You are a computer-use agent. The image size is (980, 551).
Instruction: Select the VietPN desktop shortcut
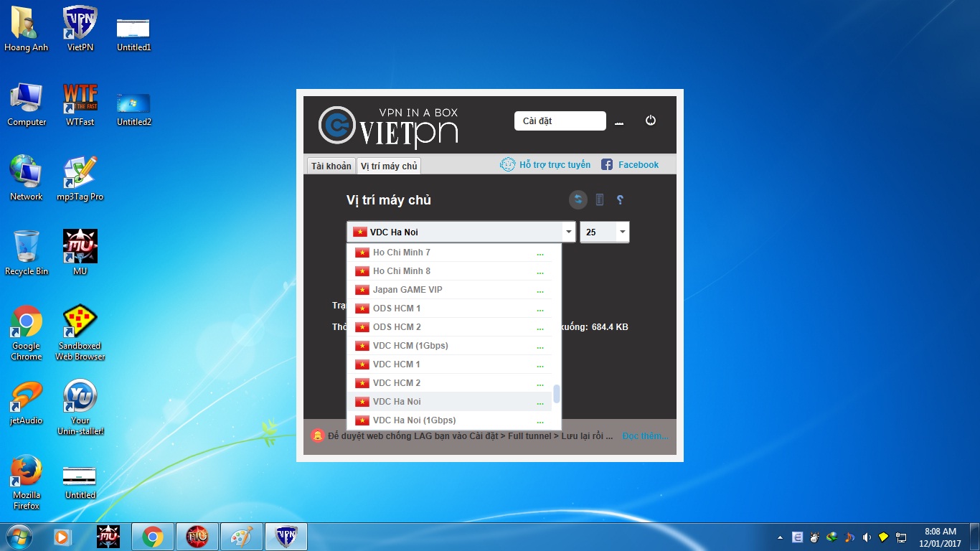click(x=80, y=30)
